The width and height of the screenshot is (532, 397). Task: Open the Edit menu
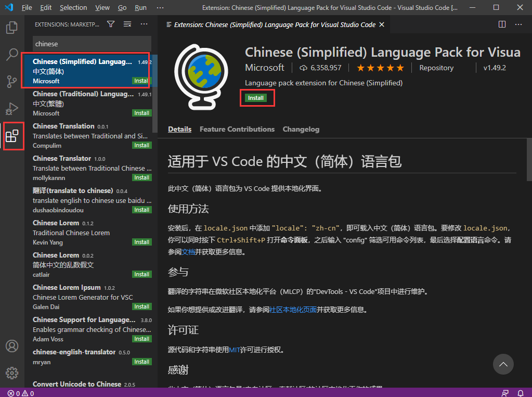tap(46, 7)
